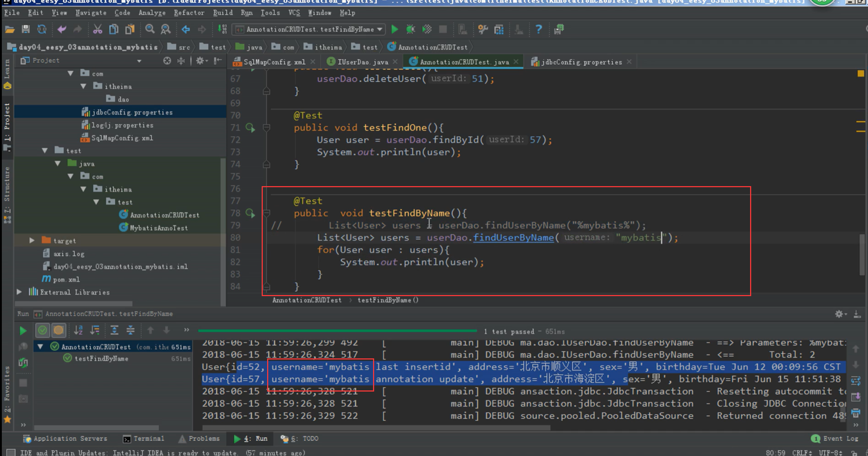Viewport: 868px width, 456px height.
Task: Click the Run test gutter icon for testFindByName
Action: click(x=250, y=213)
